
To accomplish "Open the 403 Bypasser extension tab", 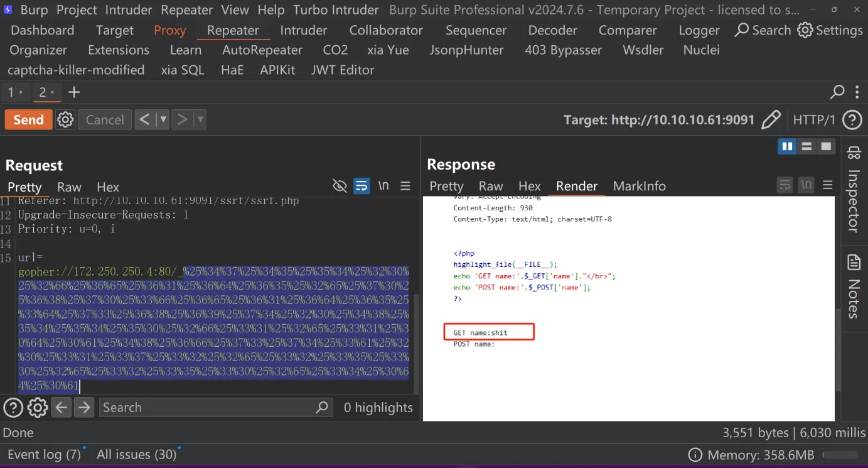I will pyautogui.click(x=563, y=50).
